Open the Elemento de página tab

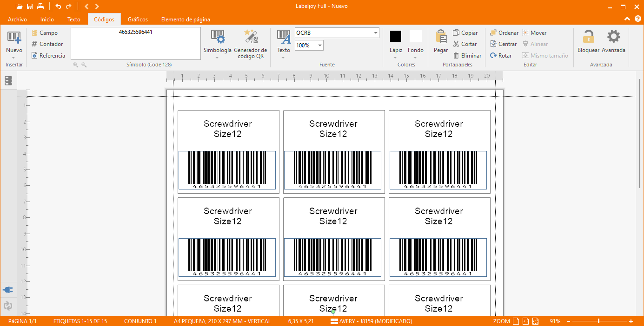pyautogui.click(x=186, y=20)
